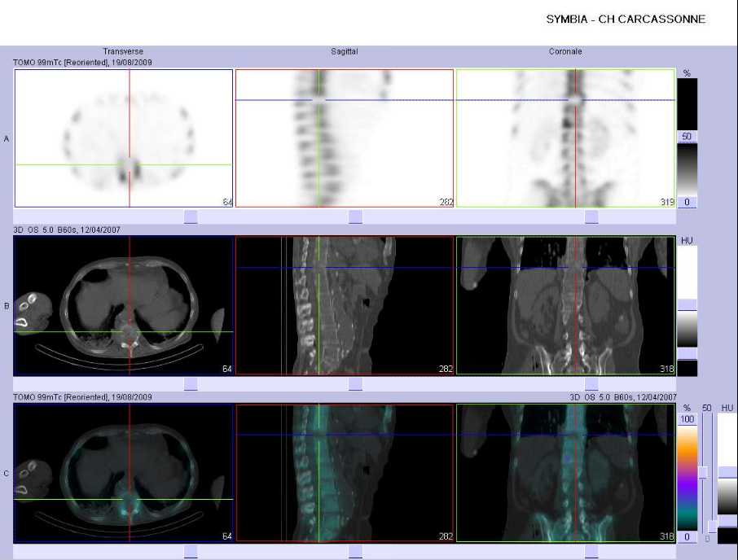Click the HU label in row C

tap(727, 408)
